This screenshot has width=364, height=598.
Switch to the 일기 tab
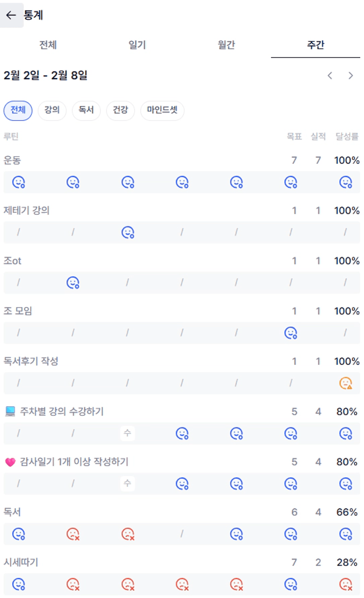(137, 45)
